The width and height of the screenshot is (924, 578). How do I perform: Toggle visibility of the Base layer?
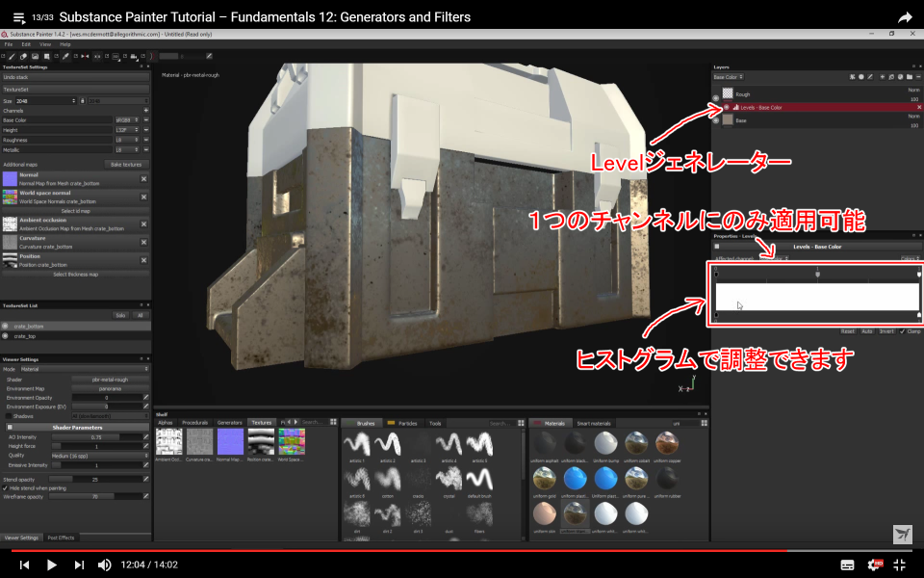[716, 120]
